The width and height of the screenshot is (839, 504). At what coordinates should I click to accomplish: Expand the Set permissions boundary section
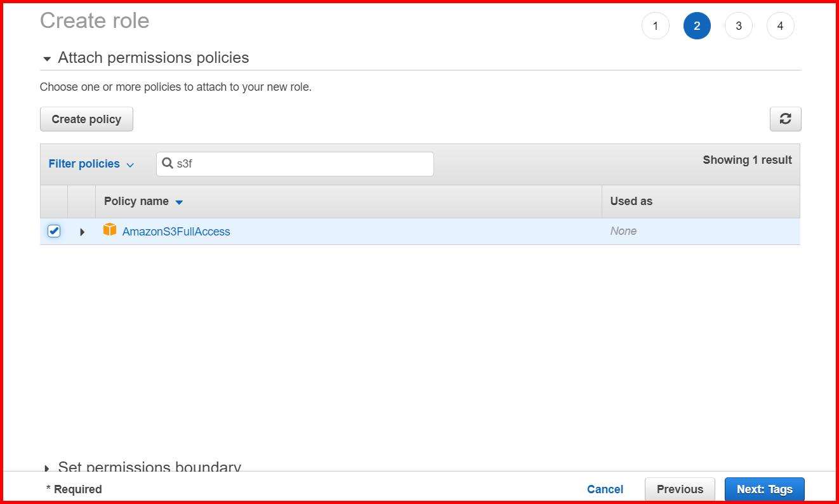pos(48,468)
